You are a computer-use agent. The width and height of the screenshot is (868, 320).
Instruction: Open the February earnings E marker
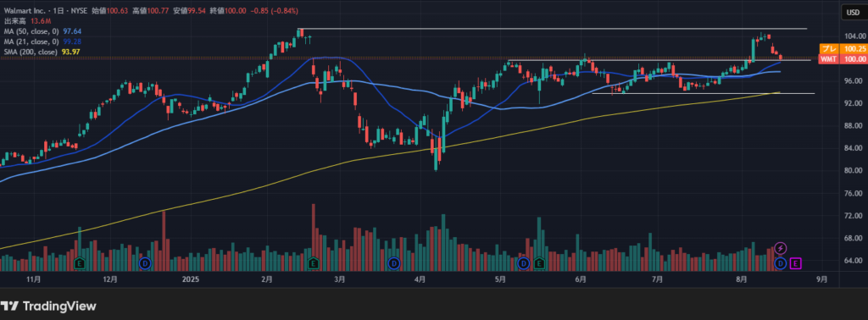[314, 263]
